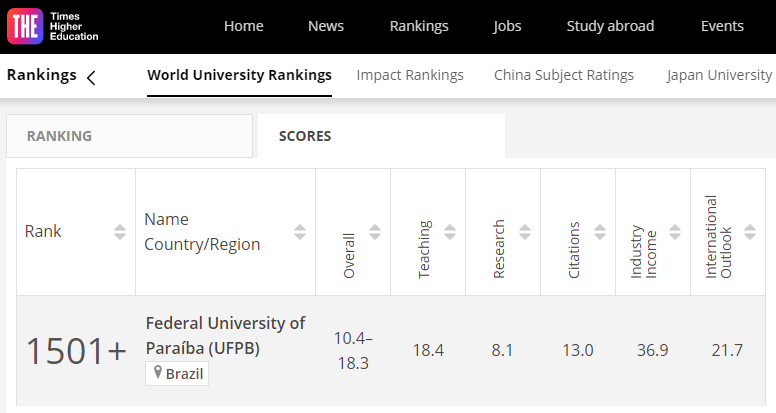The image size is (776, 413).
Task: Click the Rank column header text
Action: [x=43, y=231]
